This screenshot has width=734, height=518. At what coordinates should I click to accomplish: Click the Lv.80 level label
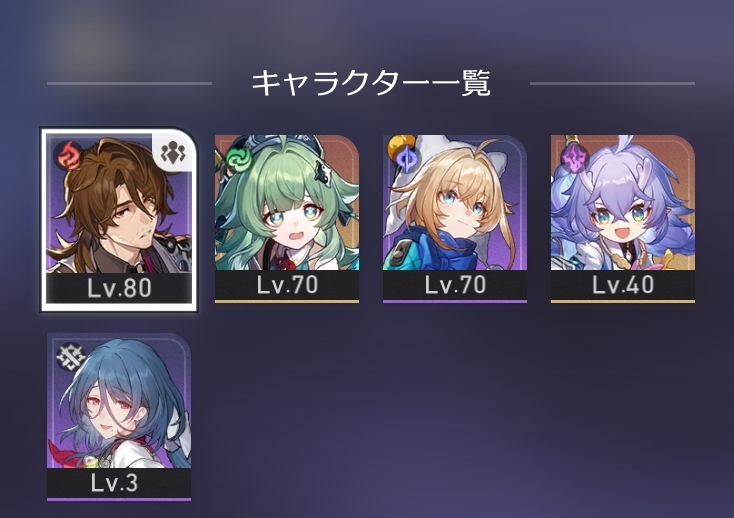click(x=119, y=288)
